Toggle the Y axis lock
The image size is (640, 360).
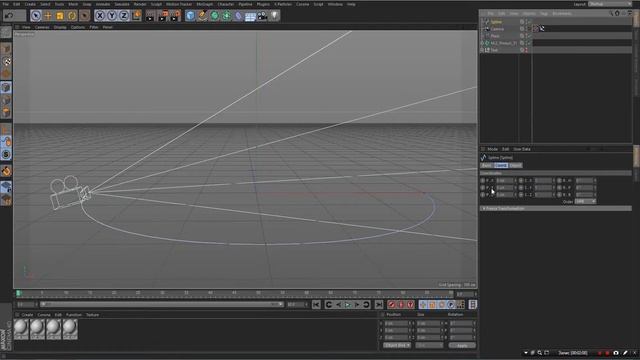pos(112,16)
